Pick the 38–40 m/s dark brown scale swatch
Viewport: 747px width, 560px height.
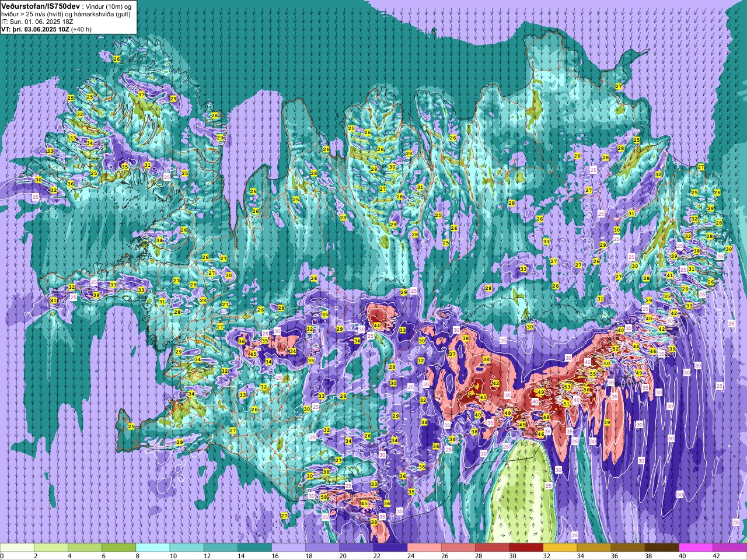(x=661, y=548)
